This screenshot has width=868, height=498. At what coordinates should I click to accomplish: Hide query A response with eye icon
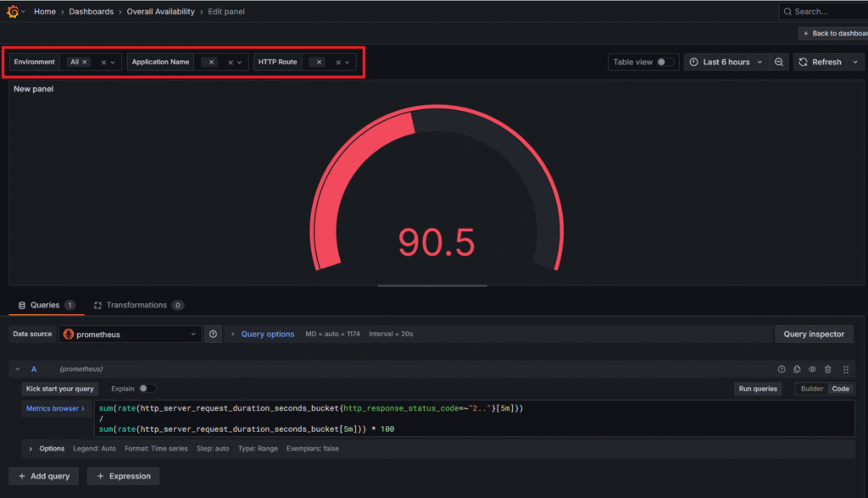(x=812, y=369)
